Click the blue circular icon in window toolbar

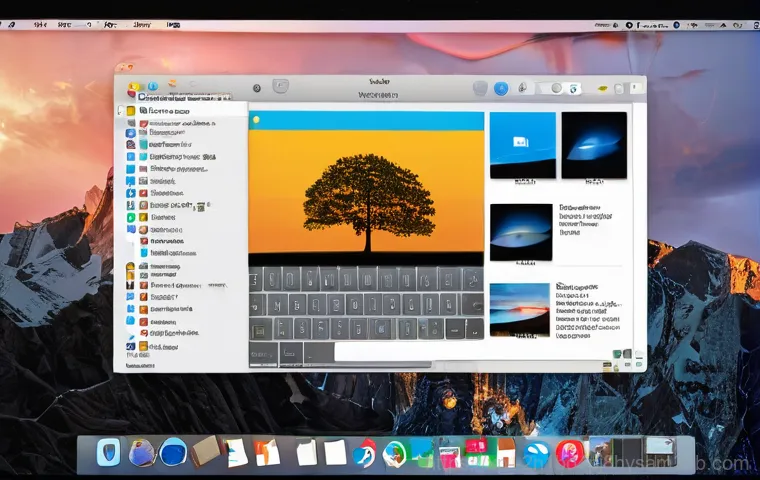click(x=501, y=88)
